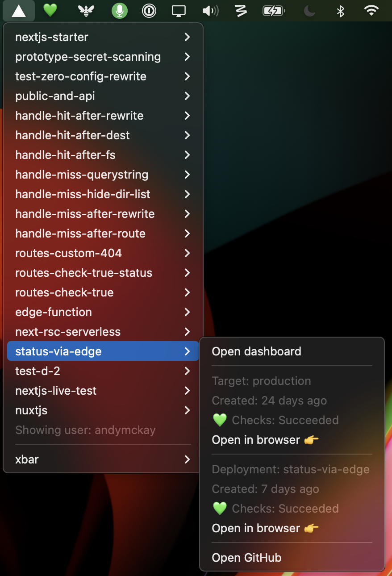
Task: Open the volume speaker icon
Action: click(x=209, y=11)
